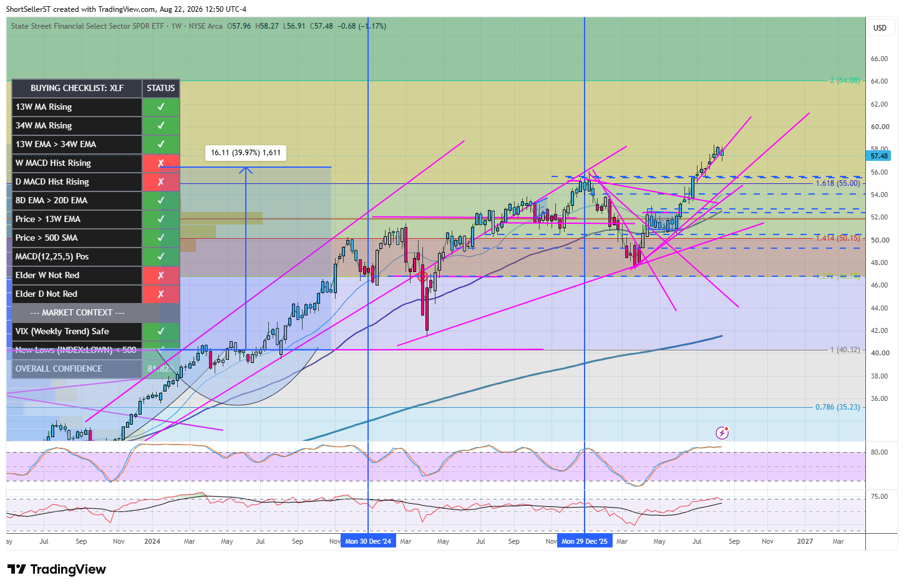Click the 75.00 indicator scale label
The image size is (904, 588).
coord(879,496)
